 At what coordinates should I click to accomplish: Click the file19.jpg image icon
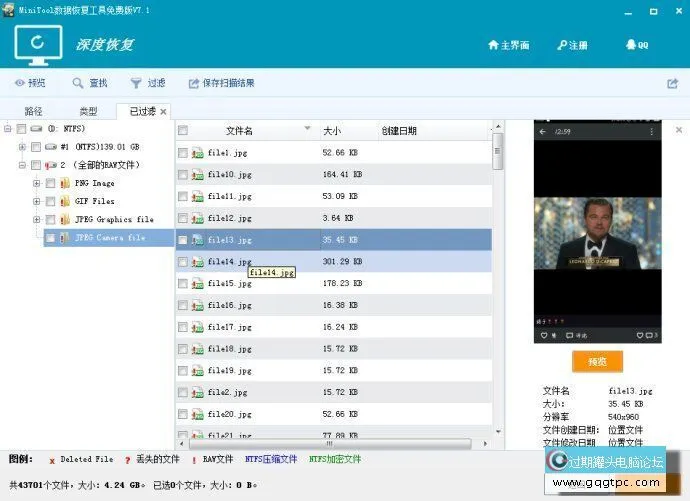pos(197,370)
